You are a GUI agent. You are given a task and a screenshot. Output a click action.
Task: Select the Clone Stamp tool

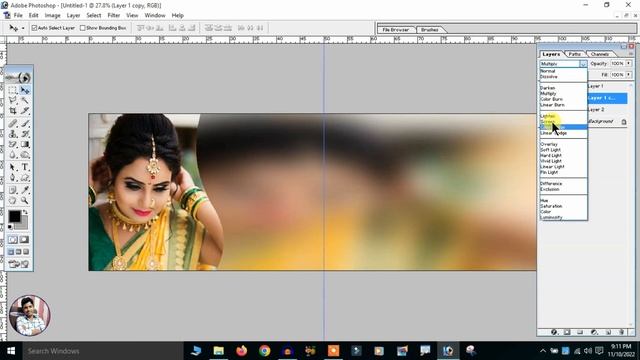coord(13,133)
